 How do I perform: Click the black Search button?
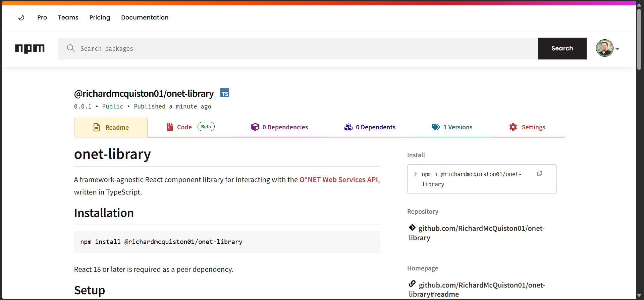[562, 48]
